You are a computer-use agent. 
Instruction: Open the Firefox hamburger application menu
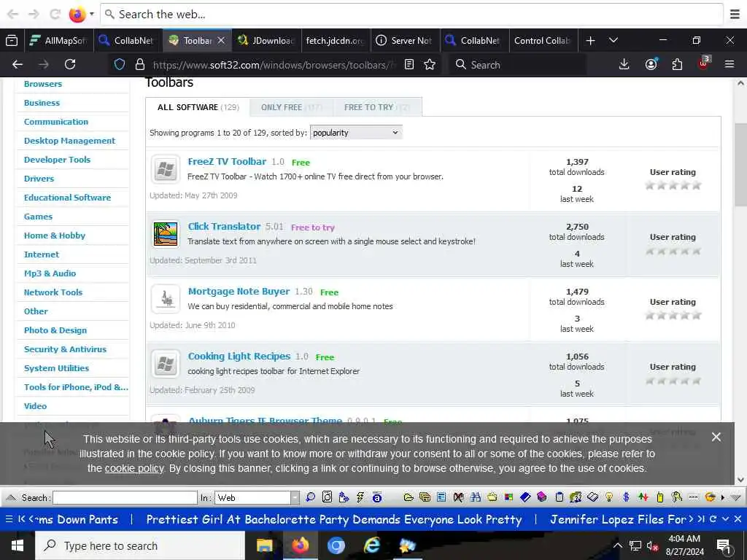[729, 64]
